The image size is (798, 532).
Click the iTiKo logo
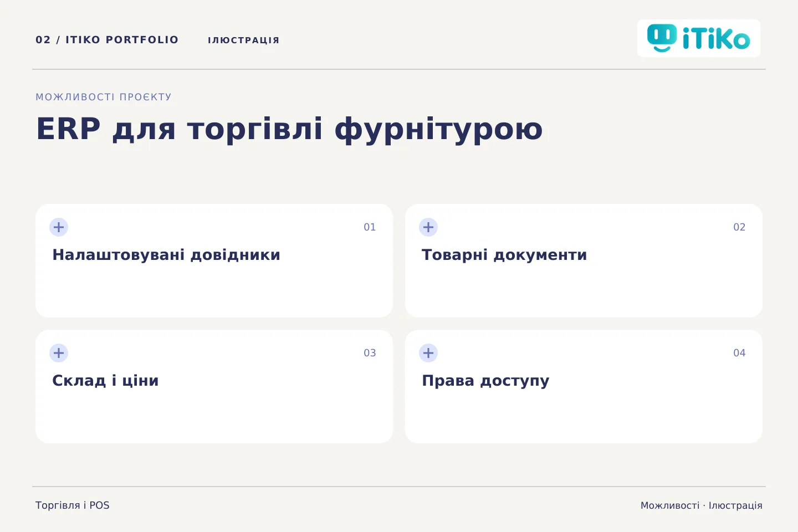pos(699,38)
